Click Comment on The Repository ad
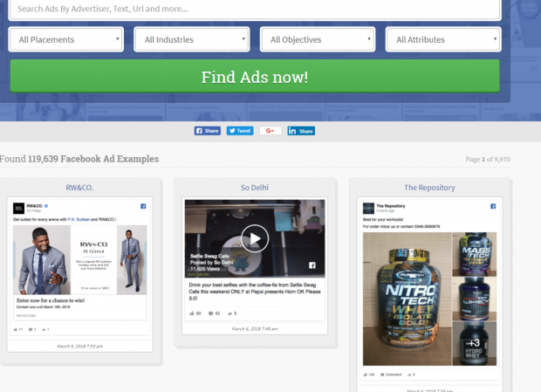 (391, 375)
